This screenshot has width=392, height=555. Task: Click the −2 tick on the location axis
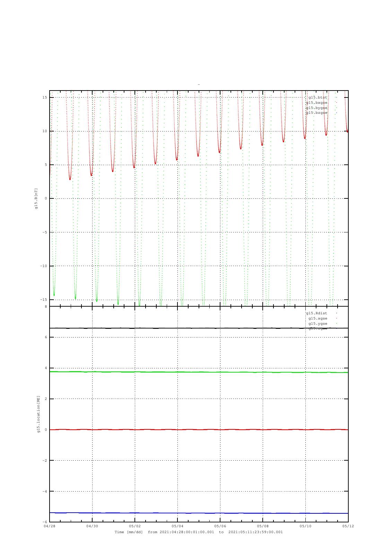45,461
